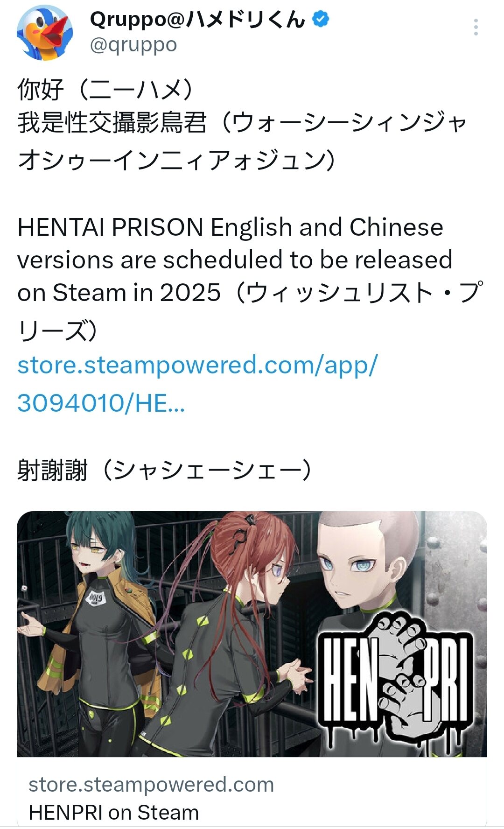This screenshot has width=504, height=829.
Task: Click the on Steam in 2025 text line
Action: click(119, 293)
